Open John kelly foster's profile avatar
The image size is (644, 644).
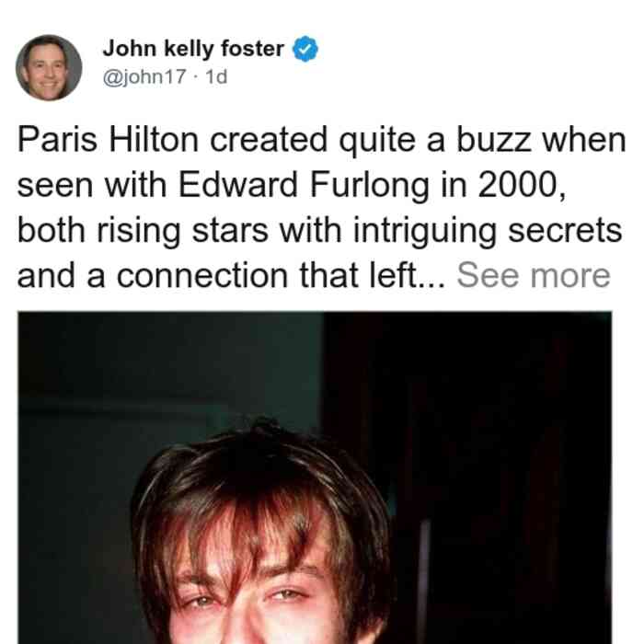49,68
